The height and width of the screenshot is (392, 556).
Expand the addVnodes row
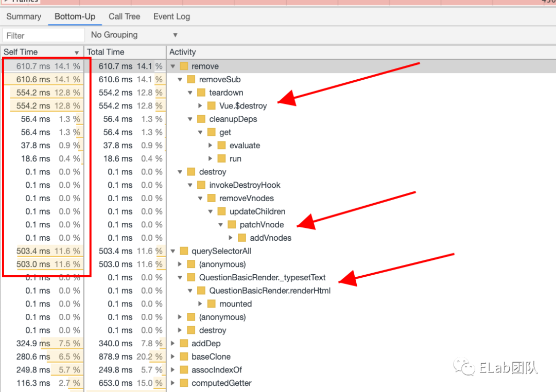click(x=231, y=238)
